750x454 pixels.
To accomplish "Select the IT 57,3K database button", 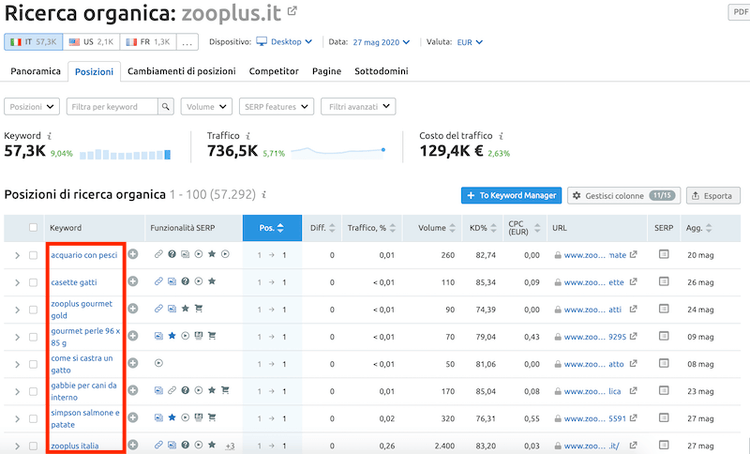I will tap(33, 42).
